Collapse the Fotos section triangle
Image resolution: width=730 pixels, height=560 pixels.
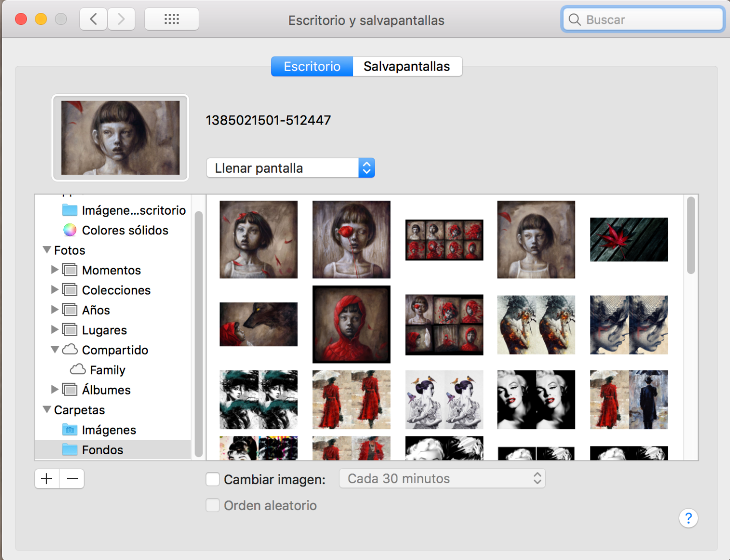click(x=47, y=250)
